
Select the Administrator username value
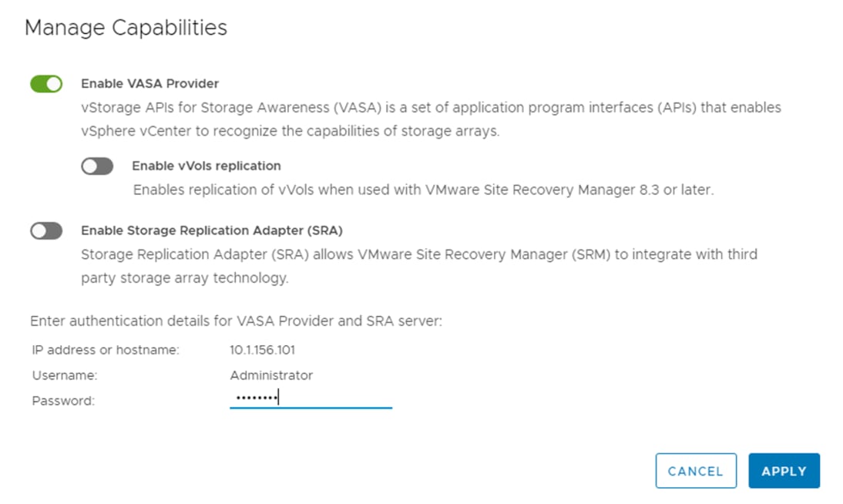[x=271, y=375]
